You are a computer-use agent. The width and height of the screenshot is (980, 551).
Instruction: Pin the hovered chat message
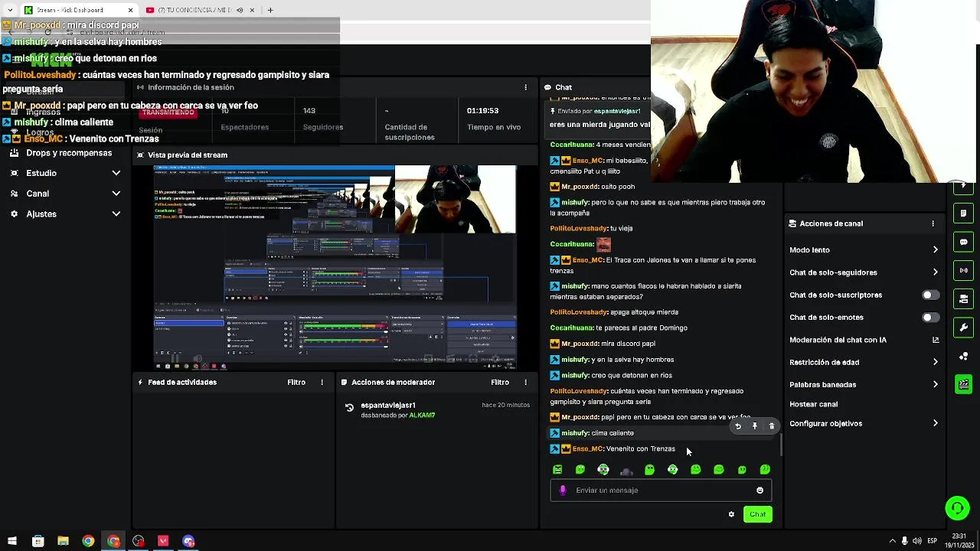point(755,426)
